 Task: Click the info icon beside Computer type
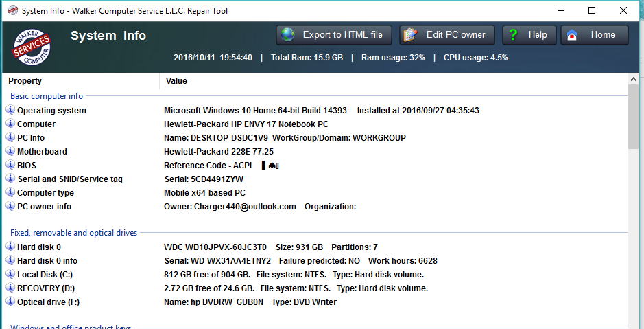tap(10, 192)
